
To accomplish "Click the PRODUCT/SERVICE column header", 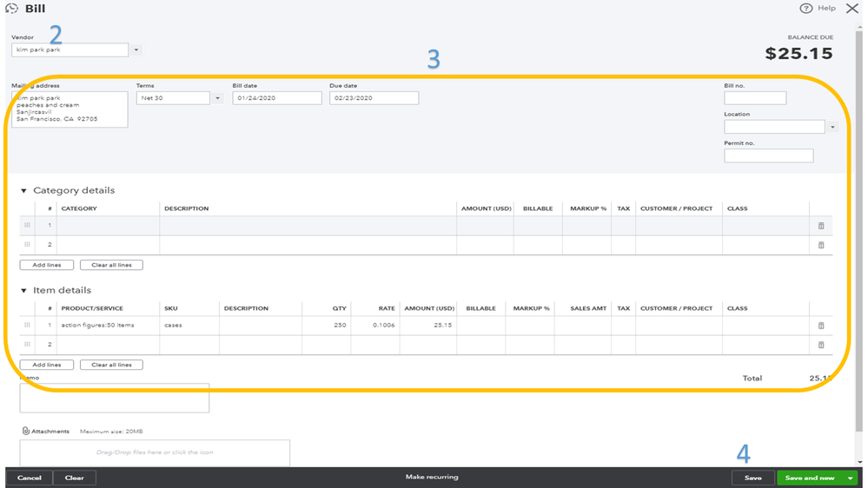I will coord(92,308).
